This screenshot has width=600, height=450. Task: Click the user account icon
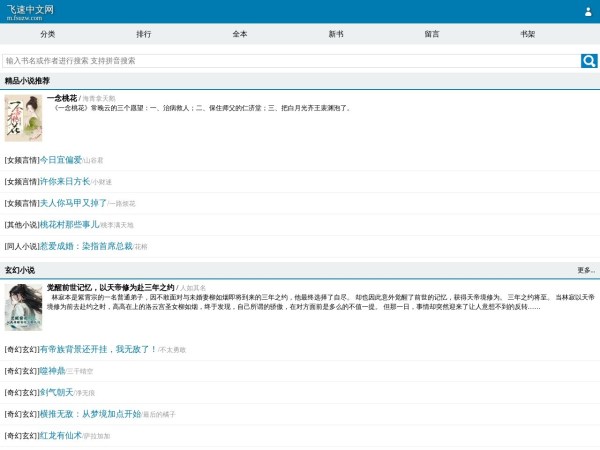pos(588,12)
